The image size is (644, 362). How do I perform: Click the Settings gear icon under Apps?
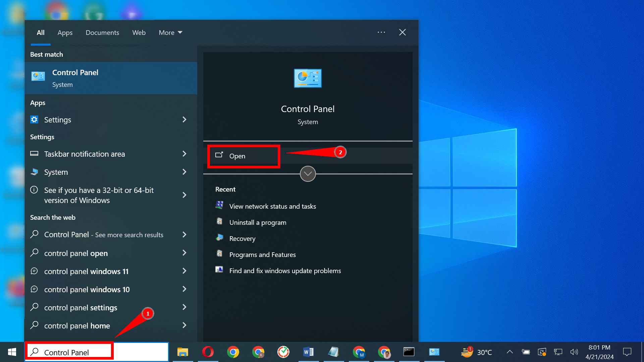point(34,119)
